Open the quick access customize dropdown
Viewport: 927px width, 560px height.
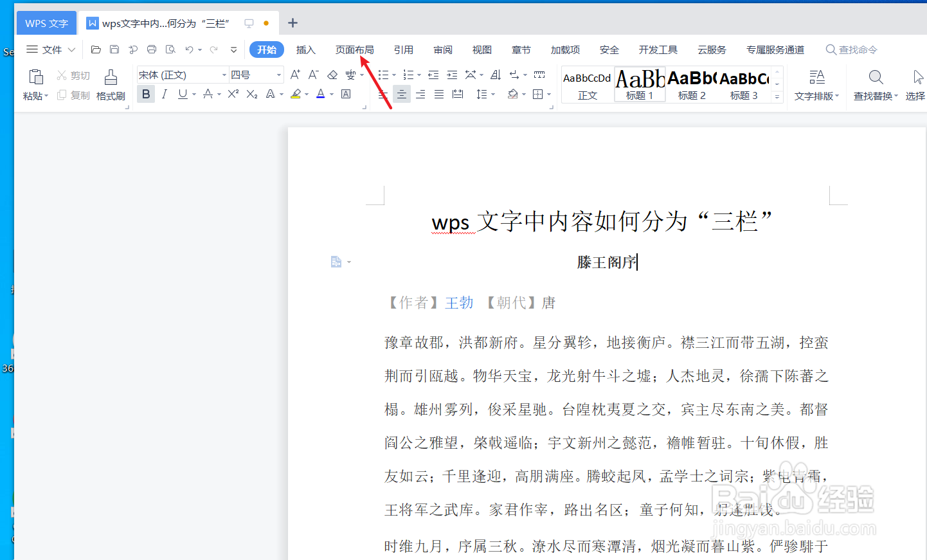pyautogui.click(x=233, y=50)
